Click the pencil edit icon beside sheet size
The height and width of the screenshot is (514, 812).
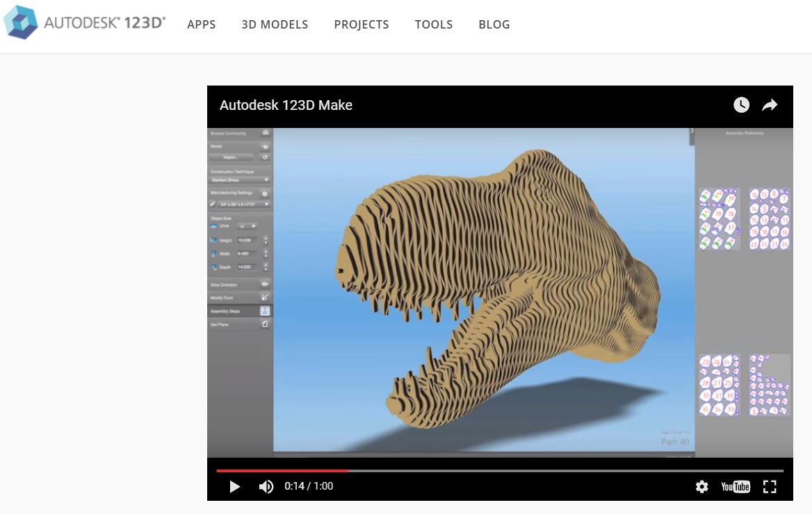(212, 204)
